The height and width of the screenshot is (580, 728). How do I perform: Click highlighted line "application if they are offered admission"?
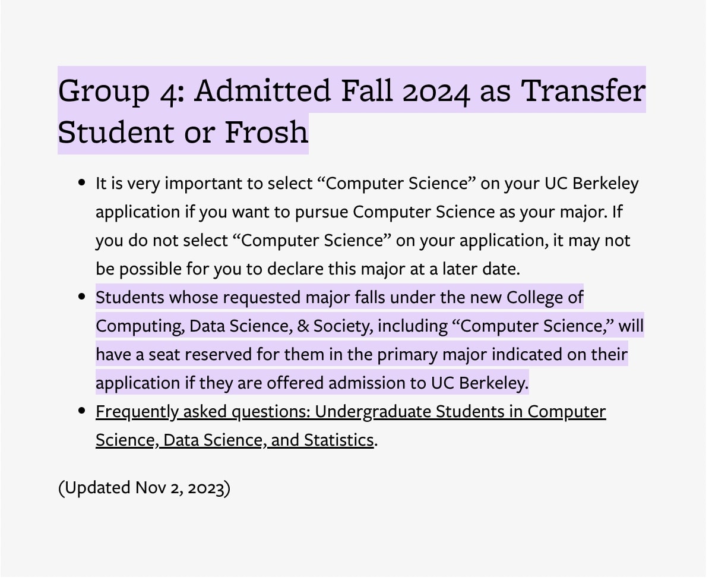point(312,383)
